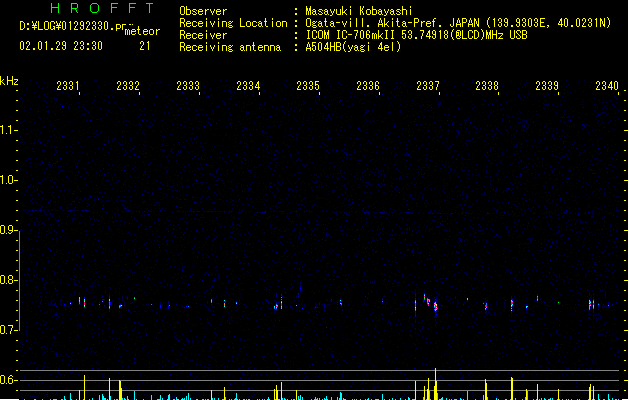This screenshot has height=400, width=629.
Task: Click the 0.9 kHz axis label
Action: 8,230
